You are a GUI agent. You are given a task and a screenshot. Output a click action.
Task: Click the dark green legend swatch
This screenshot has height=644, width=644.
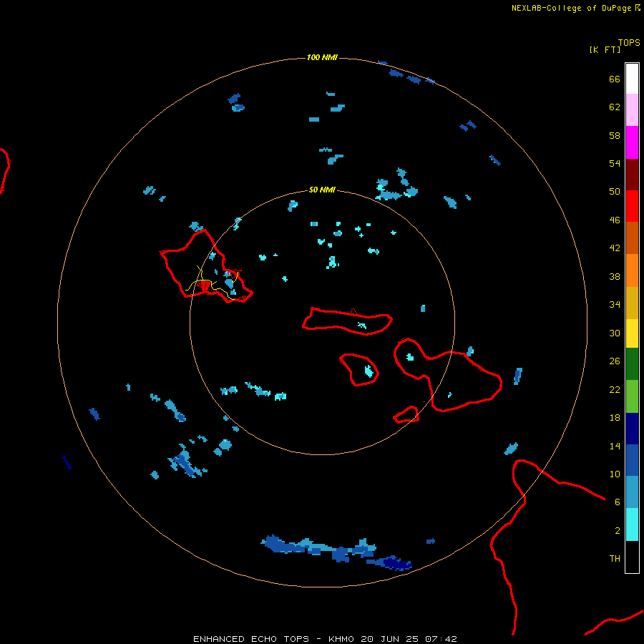[x=632, y=364]
